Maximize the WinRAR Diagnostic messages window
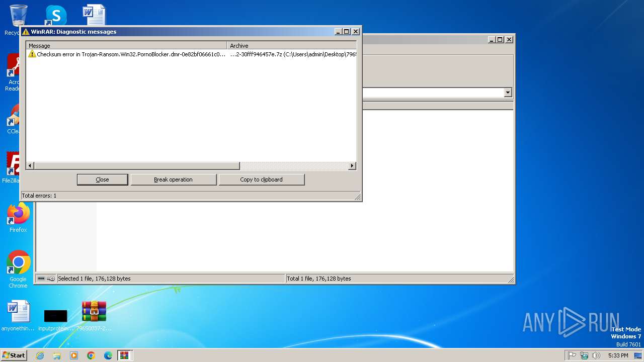 click(347, 32)
